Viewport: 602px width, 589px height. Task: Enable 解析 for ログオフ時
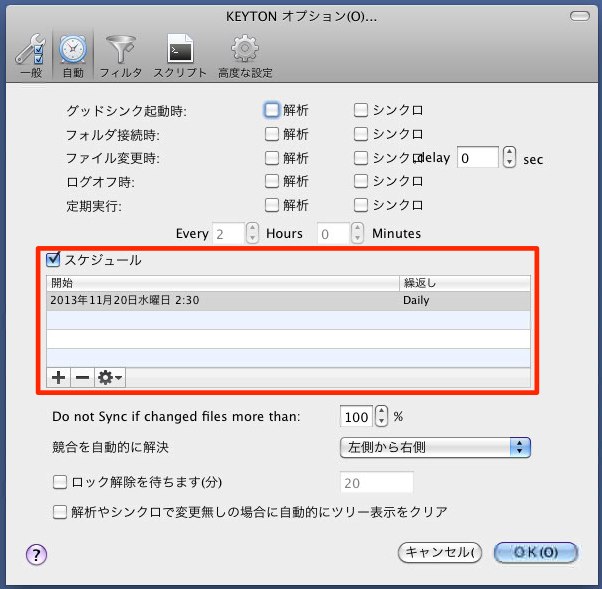pos(272,181)
